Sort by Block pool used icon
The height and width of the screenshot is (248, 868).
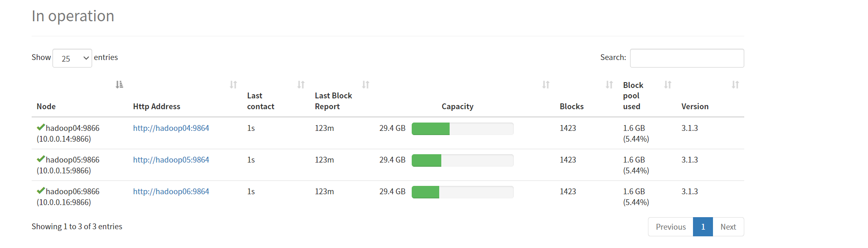[668, 85]
